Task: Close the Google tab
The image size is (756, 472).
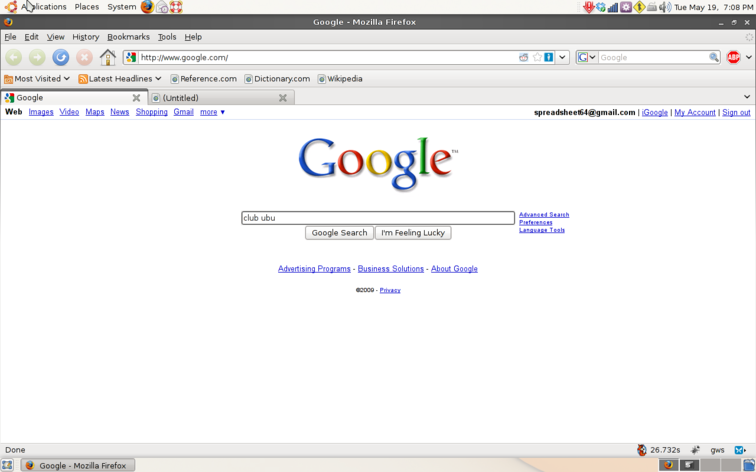Action: point(137,98)
